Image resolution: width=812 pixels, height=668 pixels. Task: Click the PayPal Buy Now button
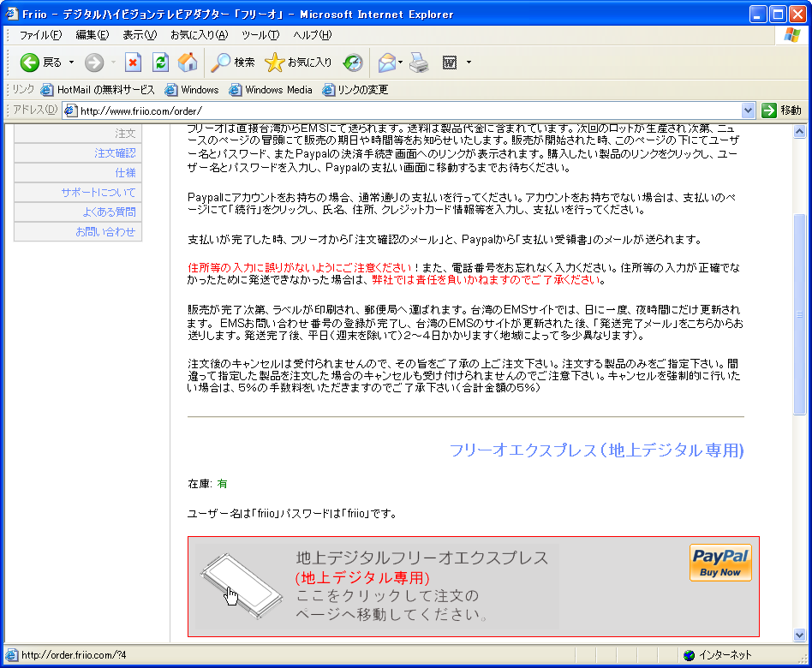(x=720, y=563)
